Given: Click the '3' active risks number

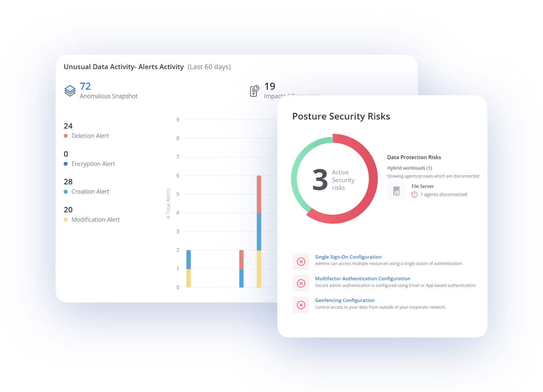Looking at the screenshot, I should [x=320, y=180].
